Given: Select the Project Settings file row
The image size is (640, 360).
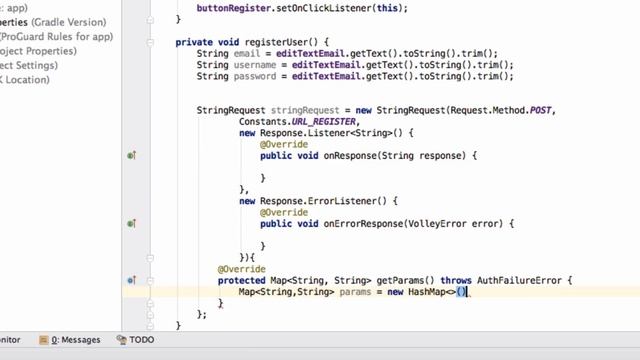Looking at the screenshot, I should click(x=29, y=65).
